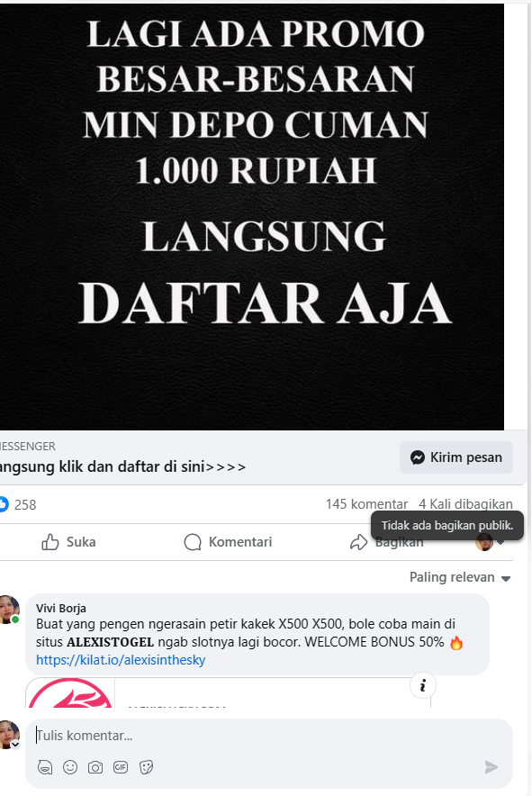Open Vivi Borja's profile name
The width and height of the screenshot is (532, 796).
click(x=61, y=608)
